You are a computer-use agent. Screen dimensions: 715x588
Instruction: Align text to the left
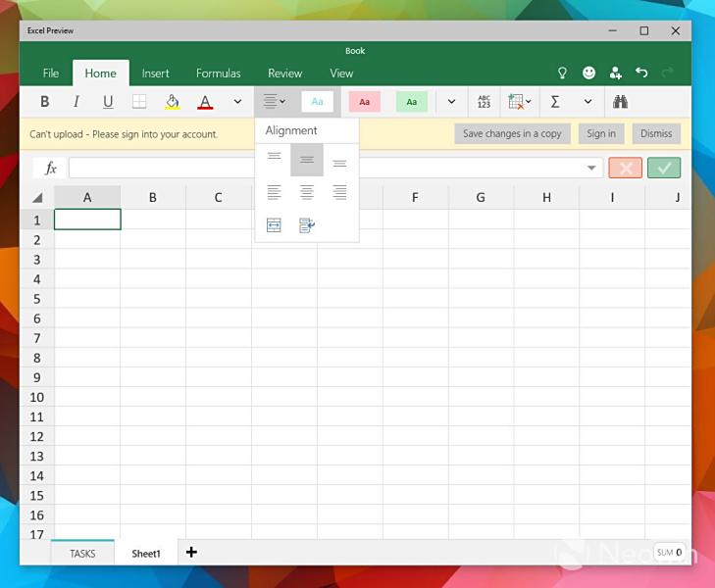(274, 192)
